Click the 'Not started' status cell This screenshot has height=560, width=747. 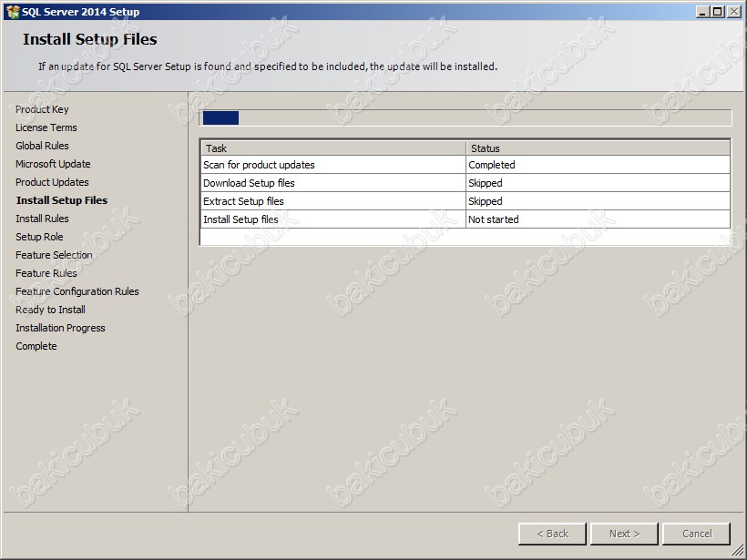click(598, 219)
